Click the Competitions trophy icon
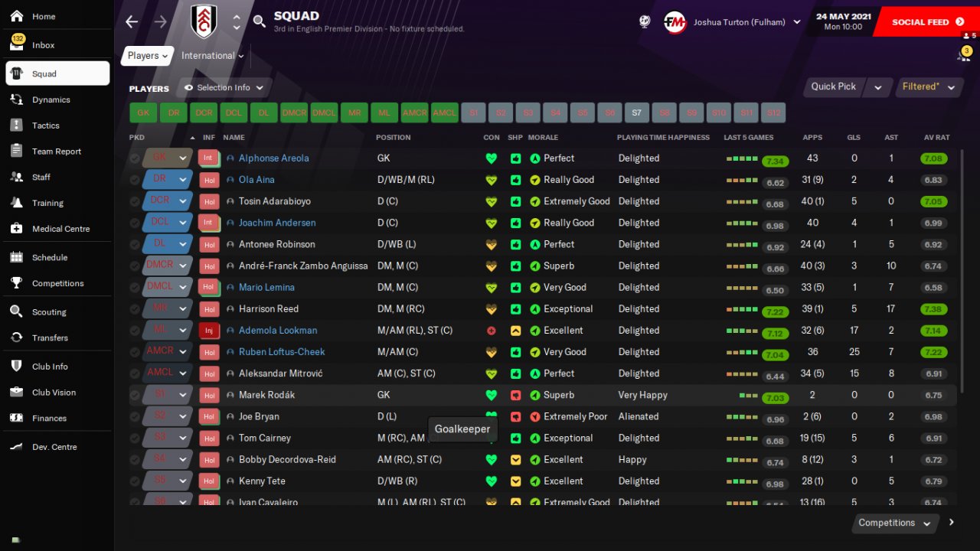This screenshot has width=980, height=551. [x=17, y=283]
